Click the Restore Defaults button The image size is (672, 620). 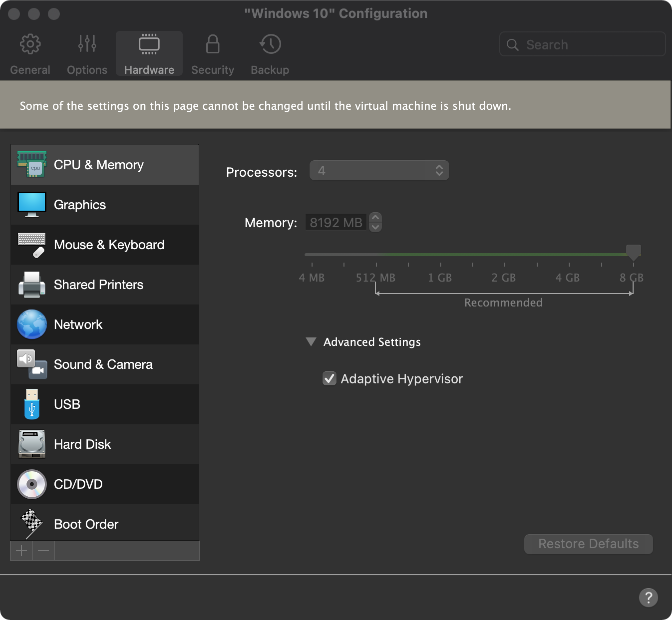pyautogui.click(x=588, y=544)
